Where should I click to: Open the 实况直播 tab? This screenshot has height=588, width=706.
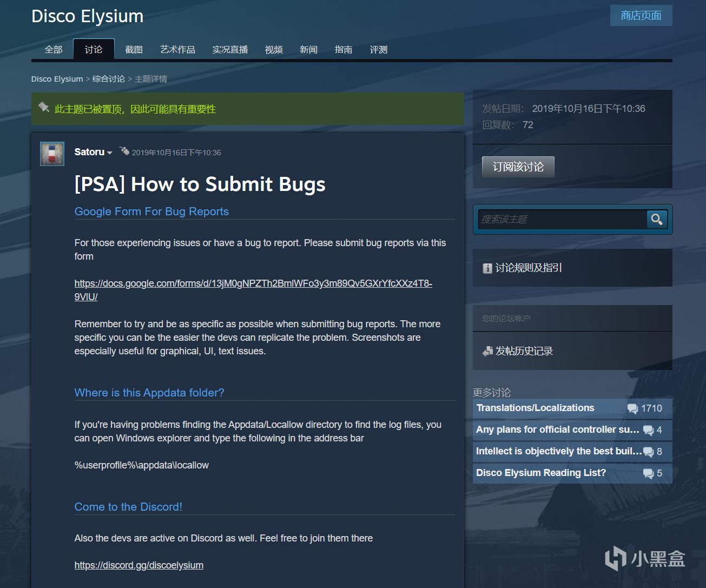coord(230,49)
